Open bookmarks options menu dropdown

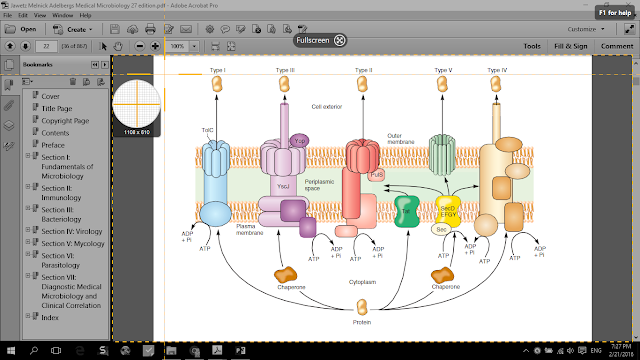coord(27,82)
